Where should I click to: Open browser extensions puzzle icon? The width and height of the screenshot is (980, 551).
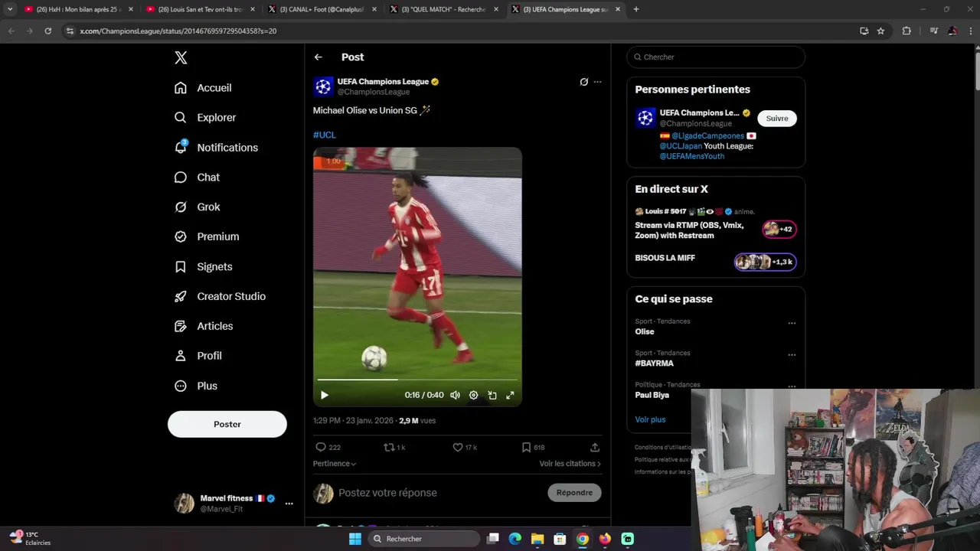tap(906, 31)
